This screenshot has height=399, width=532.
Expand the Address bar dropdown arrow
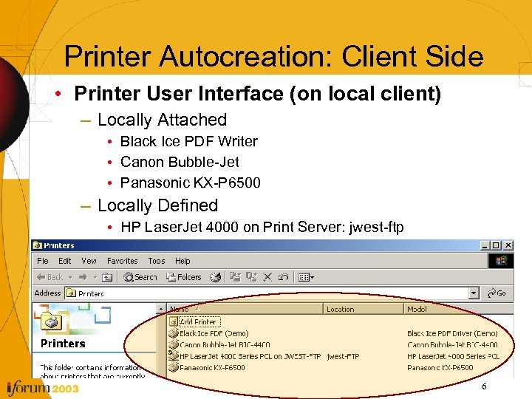click(474, 293)
